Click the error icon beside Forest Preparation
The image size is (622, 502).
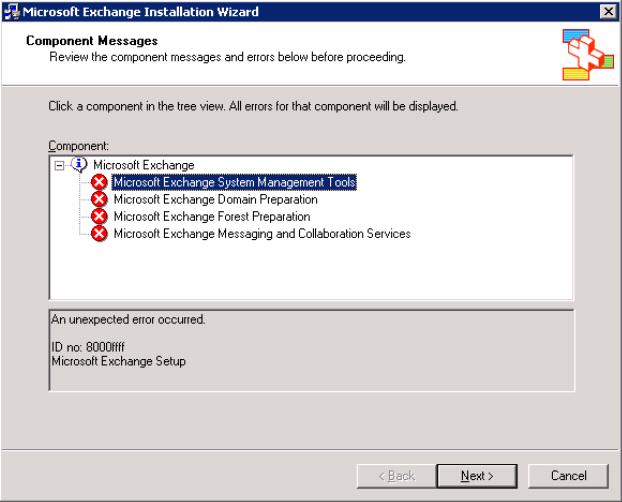(99, 216)
